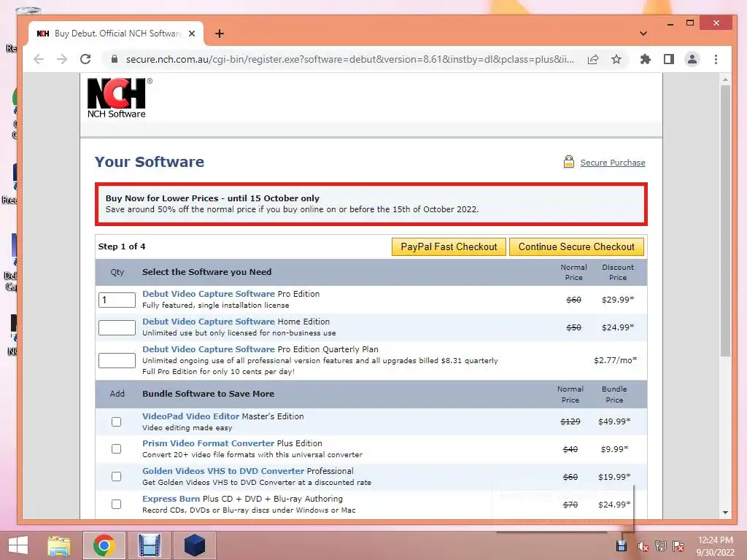747x560 pixels.
Task: Open Debut Video Capture Pro Edition link
Action: point(209,294)
